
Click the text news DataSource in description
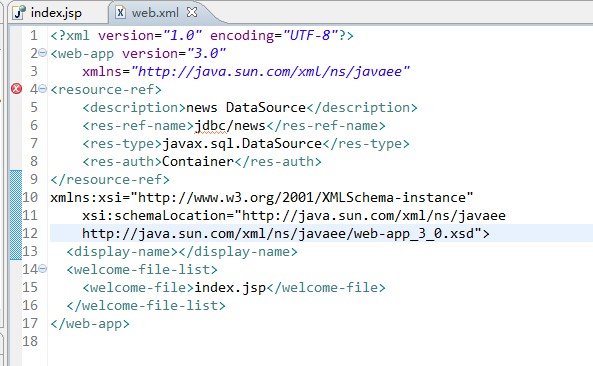tap(245, 107)
